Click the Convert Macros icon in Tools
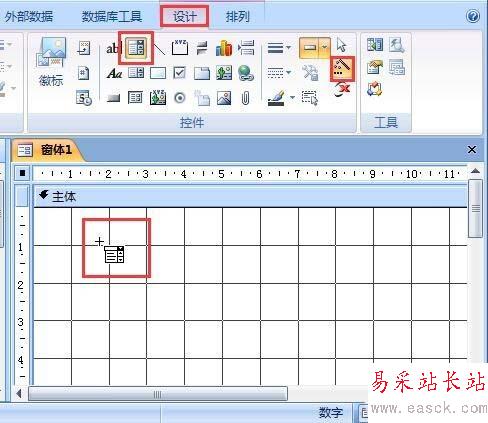 (375, 89)
